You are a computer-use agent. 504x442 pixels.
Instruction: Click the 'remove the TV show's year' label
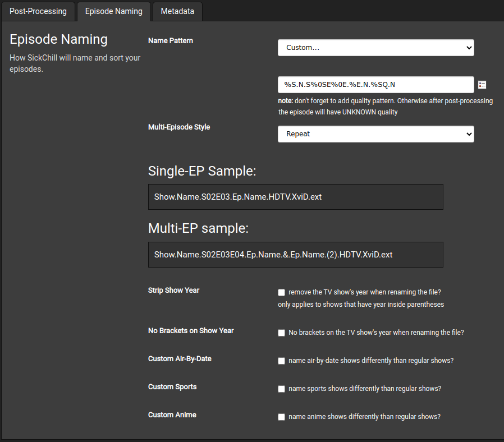(365, 292)
